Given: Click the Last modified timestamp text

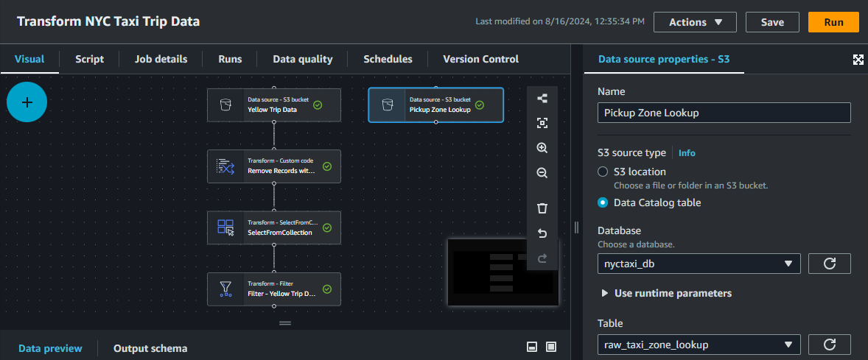Looking at the screenshot, I should click(x=560, y=22).
